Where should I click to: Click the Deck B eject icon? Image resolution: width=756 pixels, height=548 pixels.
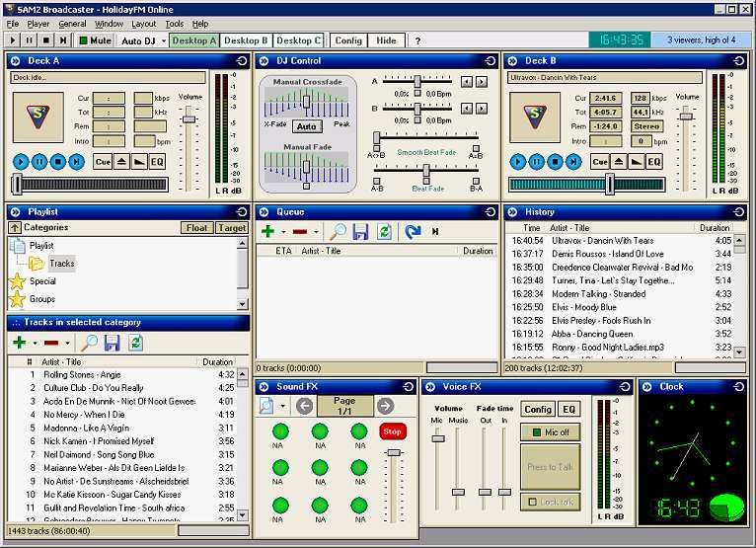[x=619, y=162]
